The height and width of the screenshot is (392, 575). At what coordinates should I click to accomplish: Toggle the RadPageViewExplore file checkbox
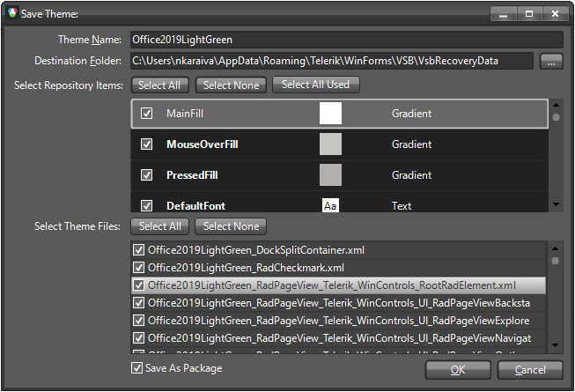pos(138,321)
